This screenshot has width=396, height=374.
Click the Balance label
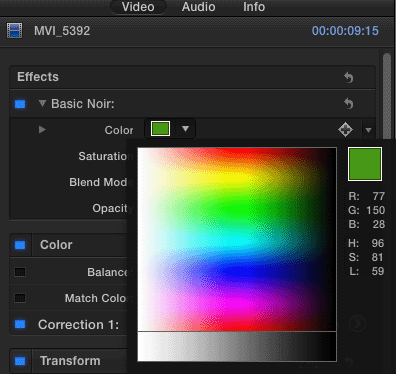(110, 272)
